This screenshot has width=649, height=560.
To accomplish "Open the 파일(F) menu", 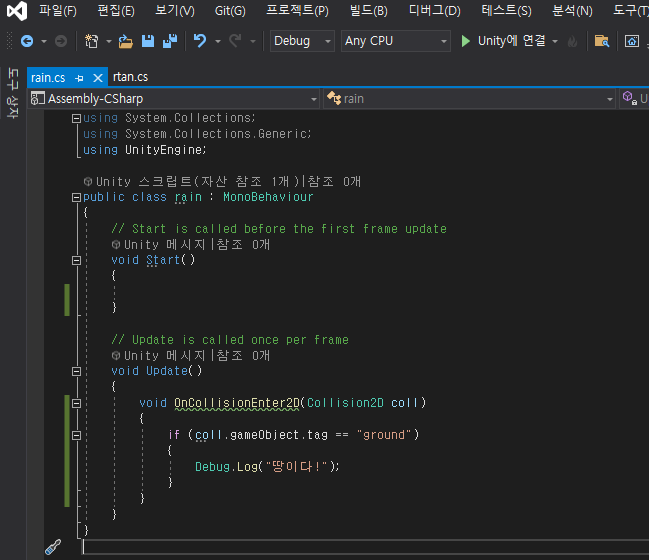I will [58, 10].
